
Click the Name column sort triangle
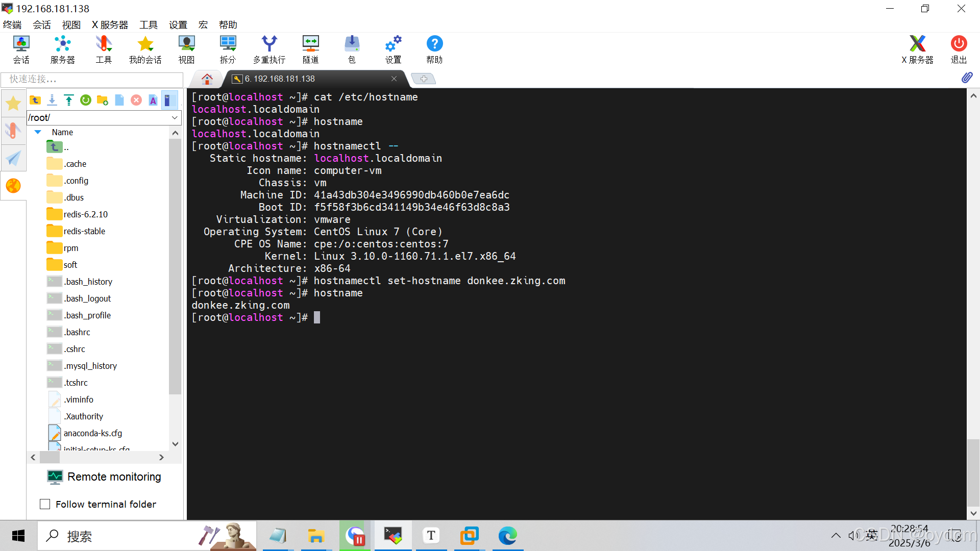coord(38,132)
